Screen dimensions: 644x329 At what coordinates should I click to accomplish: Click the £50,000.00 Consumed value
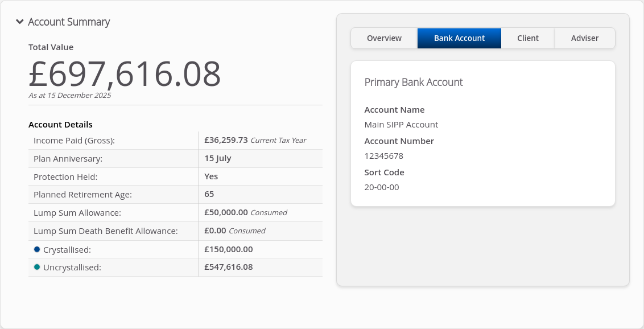(246, 212)
